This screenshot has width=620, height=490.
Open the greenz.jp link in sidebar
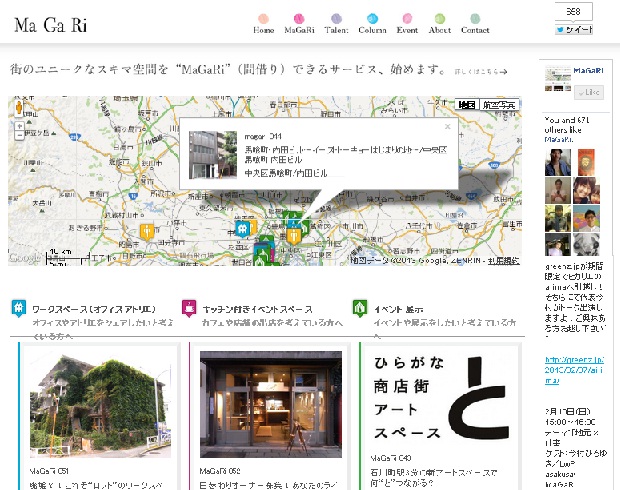click(x=574, y=370)
